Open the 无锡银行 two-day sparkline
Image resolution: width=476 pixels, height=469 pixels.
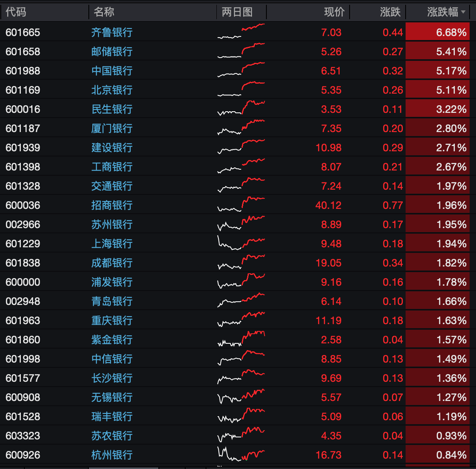point(241,397)
